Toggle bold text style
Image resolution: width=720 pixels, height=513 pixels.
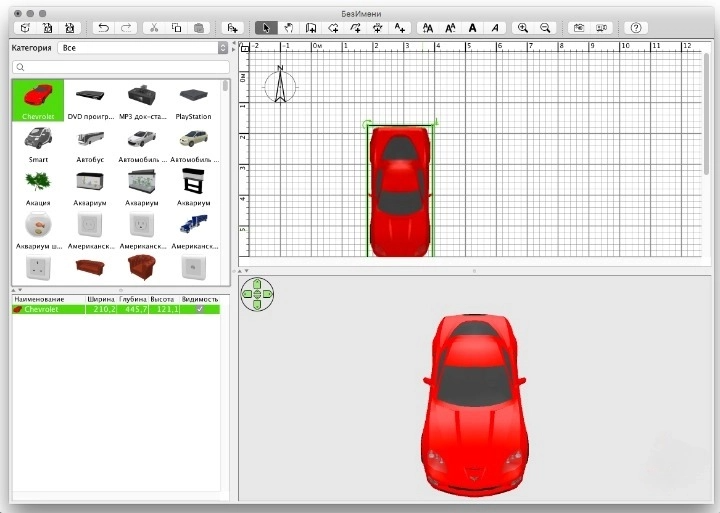pyautogui.click(x=473, y=28)
